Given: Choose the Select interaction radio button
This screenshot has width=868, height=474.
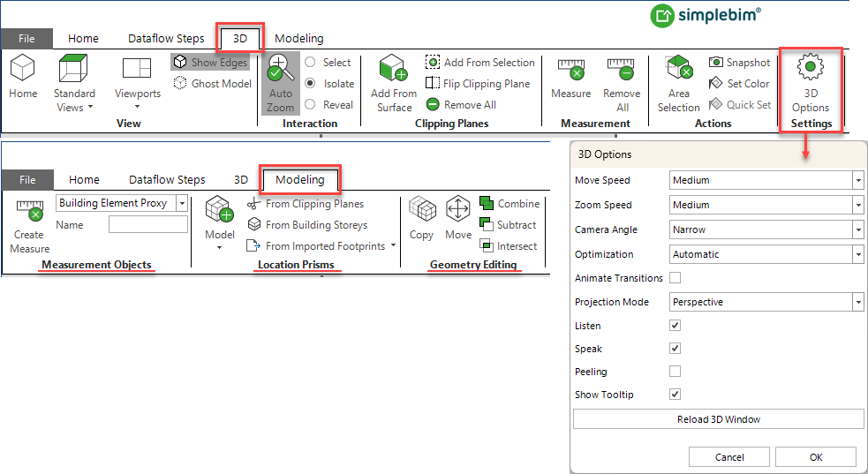Looking at the screenshot, I should [311, 63].
